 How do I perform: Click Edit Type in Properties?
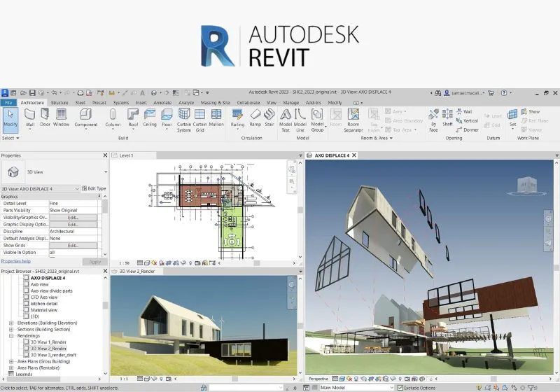point(94,188)
